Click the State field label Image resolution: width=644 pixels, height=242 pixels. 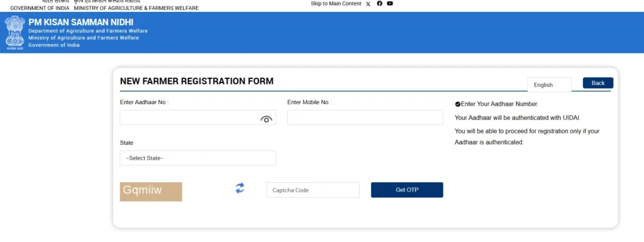pyautogui.click(x=126, y=143)
